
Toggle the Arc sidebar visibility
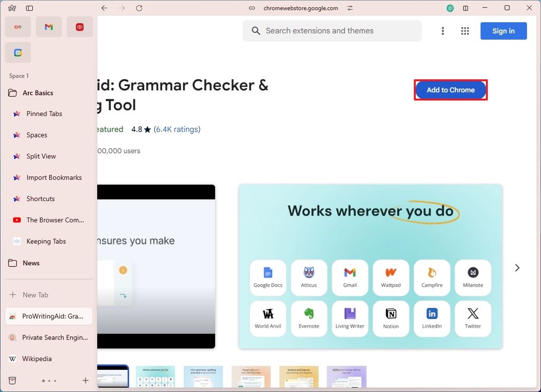[29, 8]
